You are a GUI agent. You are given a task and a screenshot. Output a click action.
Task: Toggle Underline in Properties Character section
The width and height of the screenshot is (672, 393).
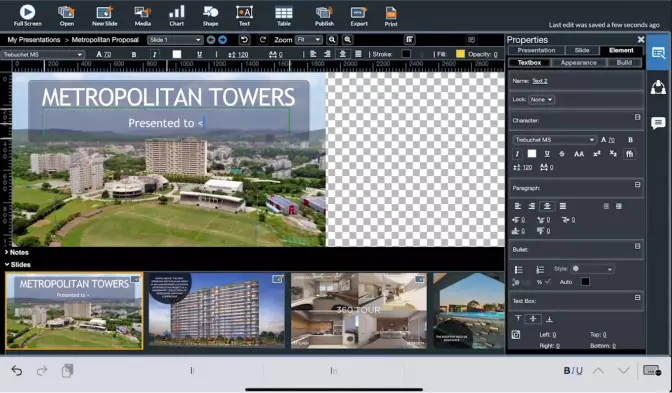coord(547,154)
